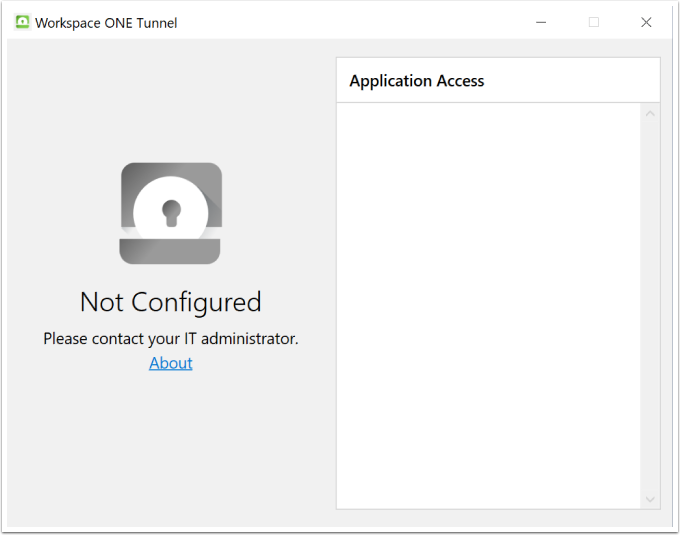The width and height of the screenshot is (680, 535).
Task: Click the Workspace ONE Tunnel title bar icon
Action: (22, 22)
